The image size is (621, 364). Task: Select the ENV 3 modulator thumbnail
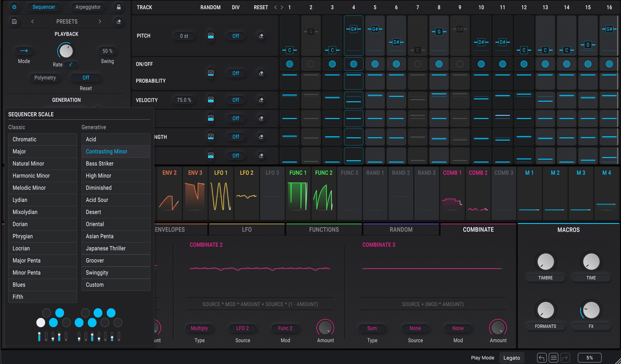(x=195, y=193)
